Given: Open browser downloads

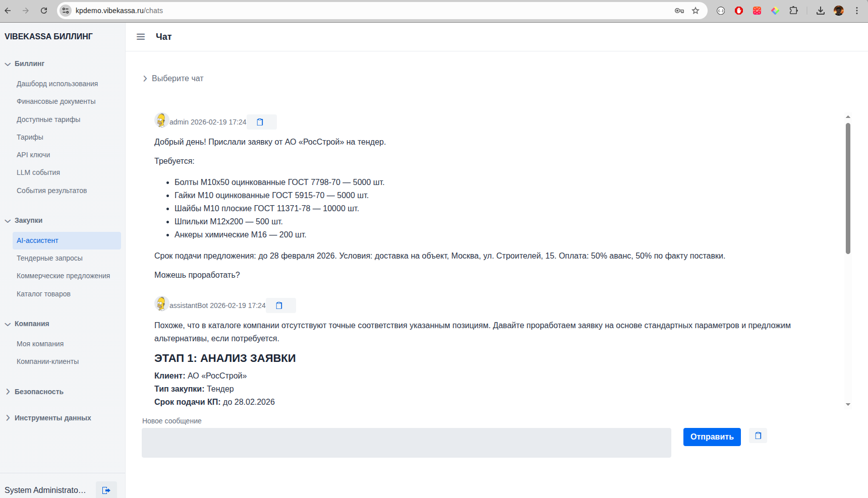Looking at the screenshot, I should pos(820,10).
